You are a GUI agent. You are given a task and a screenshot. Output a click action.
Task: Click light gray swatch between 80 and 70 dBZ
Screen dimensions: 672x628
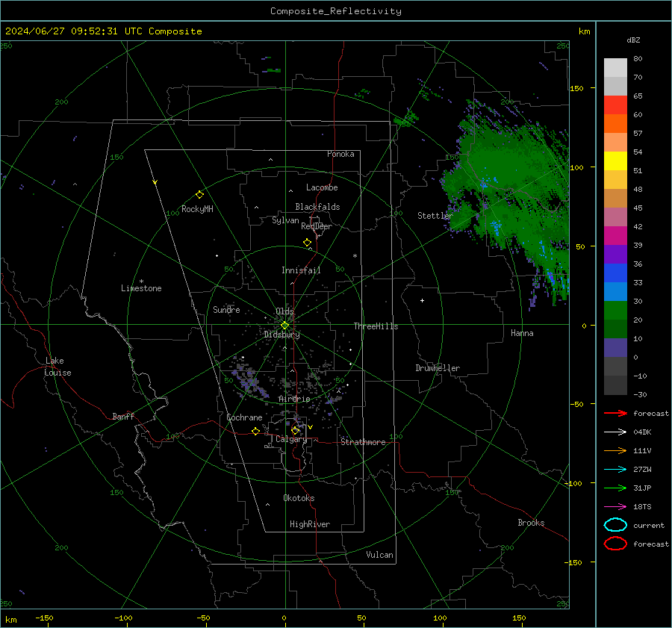tap(615, 67)
